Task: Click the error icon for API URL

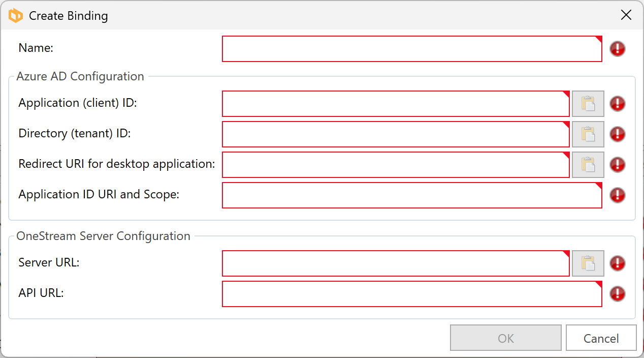Action: tap(618, 294)
